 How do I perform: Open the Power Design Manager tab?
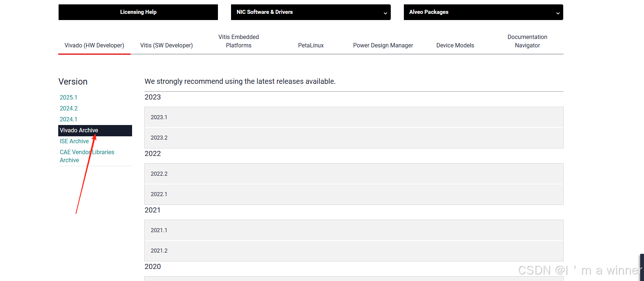click(x=383, y=45)
